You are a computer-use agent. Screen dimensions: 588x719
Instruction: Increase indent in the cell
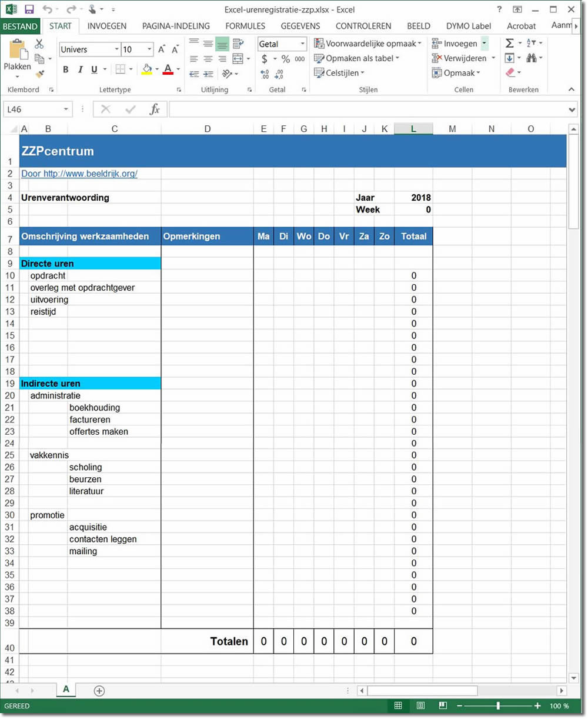(x=208, y=74)
